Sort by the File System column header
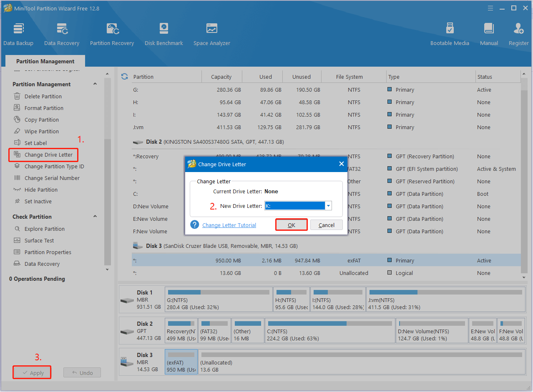Viewport: 533px width, 392px height. click(354, 77)
